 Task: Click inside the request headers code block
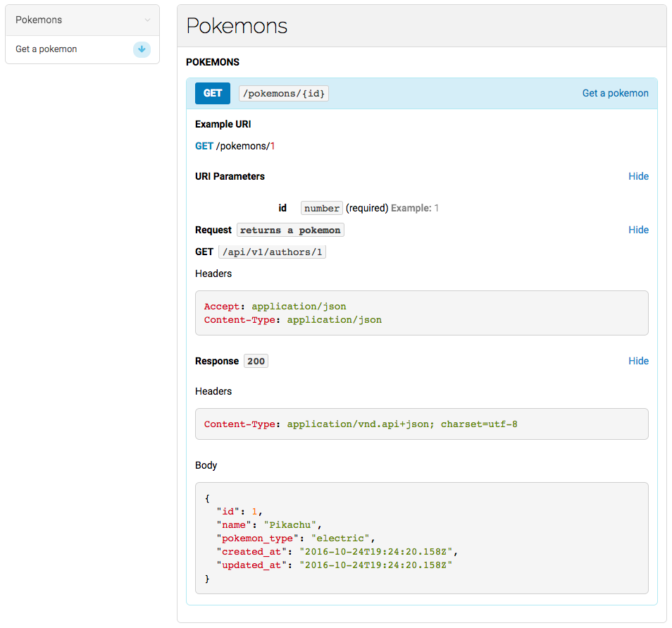point(421,313)
